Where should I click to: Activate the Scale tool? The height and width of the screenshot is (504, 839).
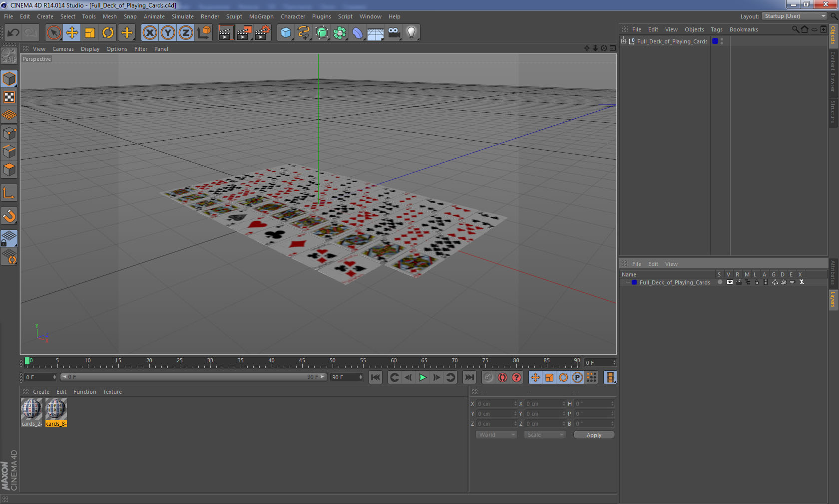tap(90, 33)
